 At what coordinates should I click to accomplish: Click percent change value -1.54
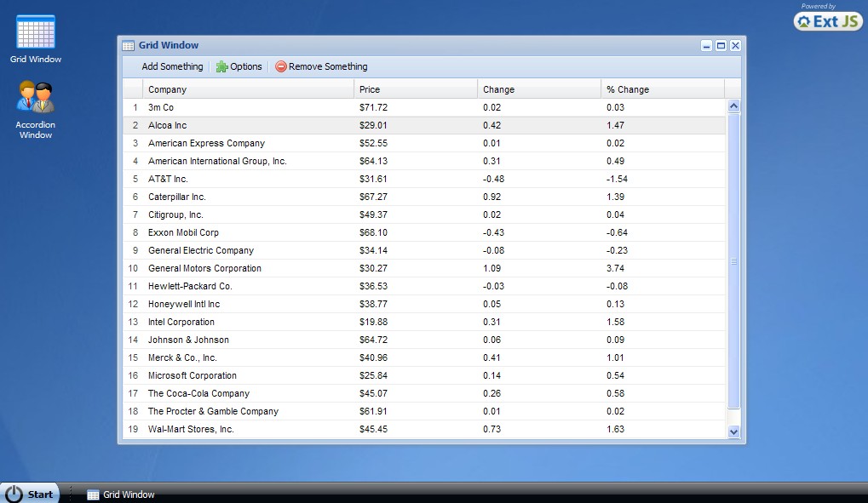[x=617, y=179]
